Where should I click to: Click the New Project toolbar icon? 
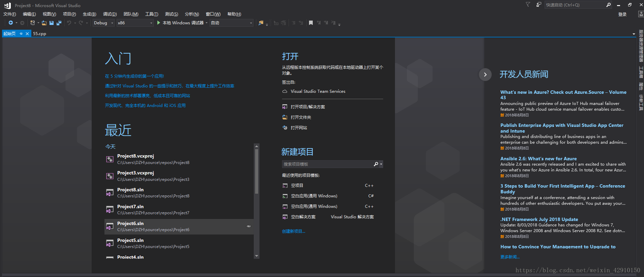pos(33,23)
